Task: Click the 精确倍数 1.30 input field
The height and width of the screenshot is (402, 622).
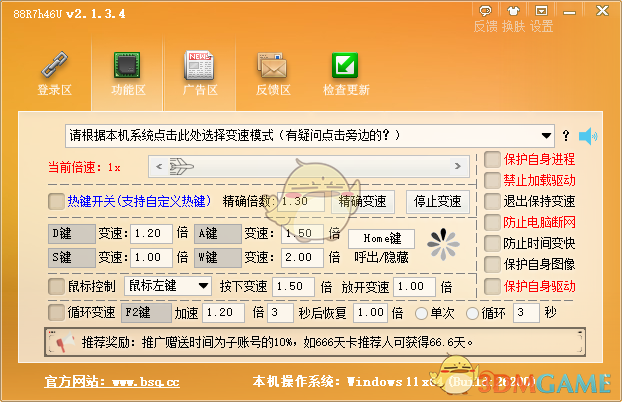Action: [301, 202]
